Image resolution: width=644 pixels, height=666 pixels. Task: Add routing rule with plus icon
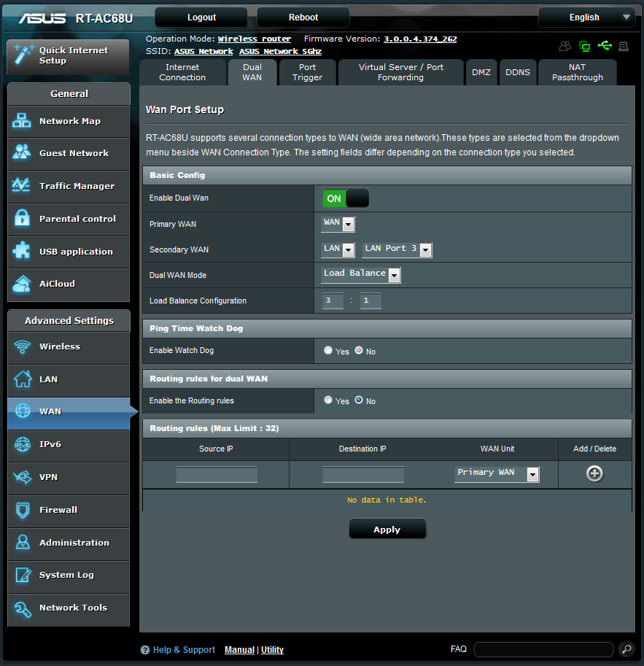point(594,473)
